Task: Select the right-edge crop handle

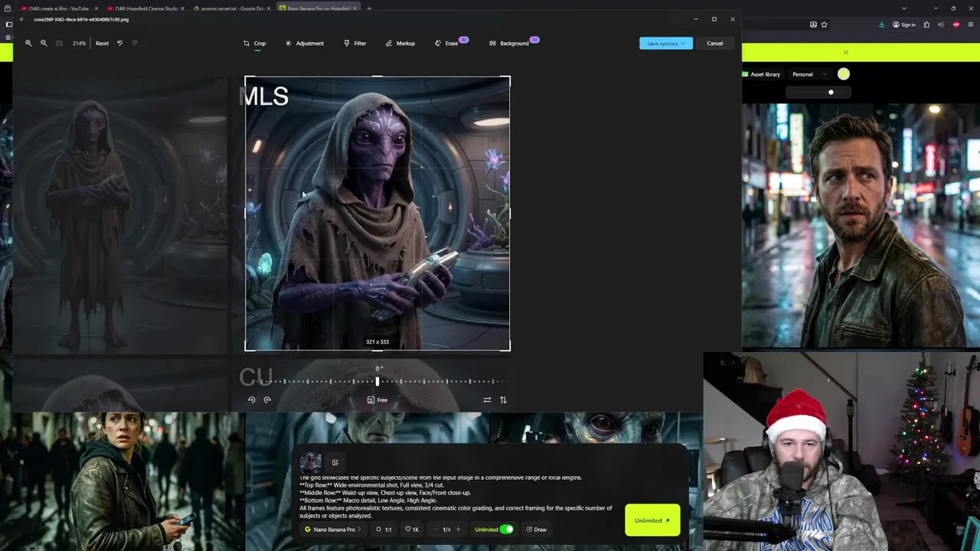Action: (x=510, y=214)
